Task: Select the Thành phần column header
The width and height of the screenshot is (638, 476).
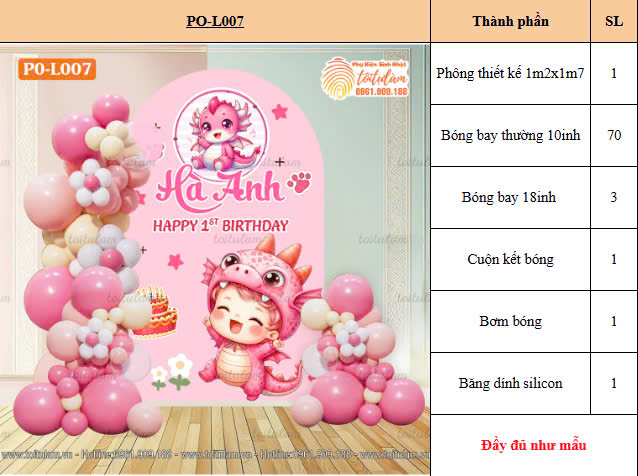Action: coord(510,21)
